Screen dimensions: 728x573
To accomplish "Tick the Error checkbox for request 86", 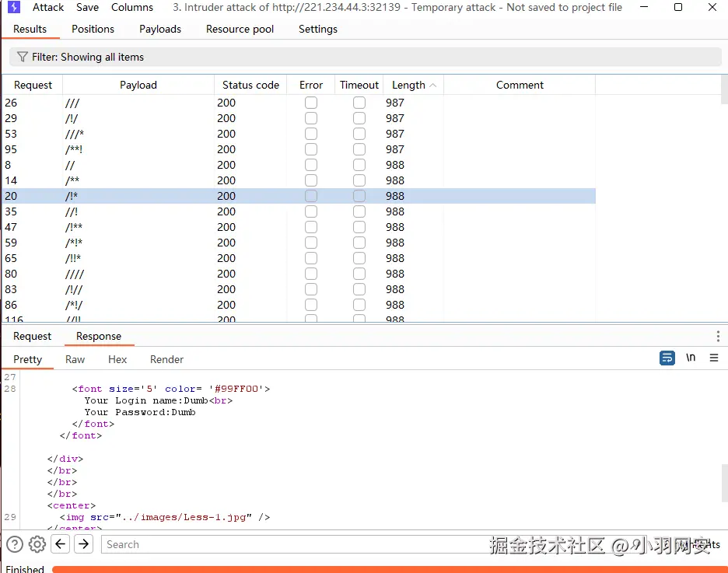I will pos(311,305).
